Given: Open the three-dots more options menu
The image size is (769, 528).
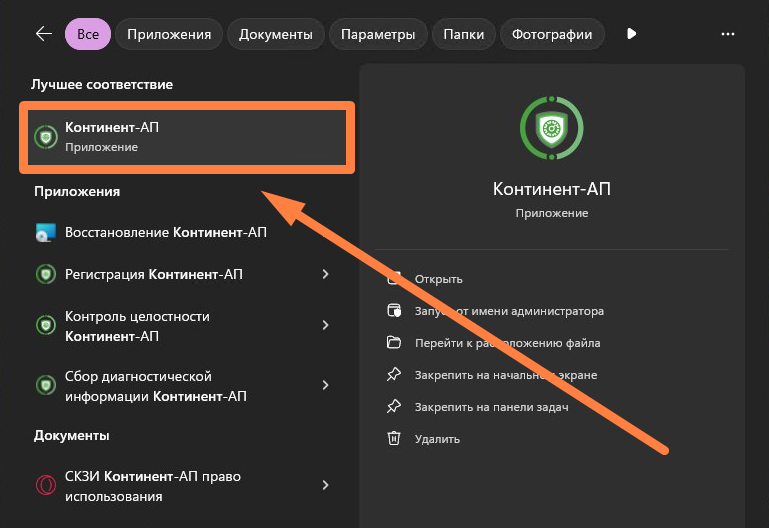Looking at the screenshot, I should [727, 34].
